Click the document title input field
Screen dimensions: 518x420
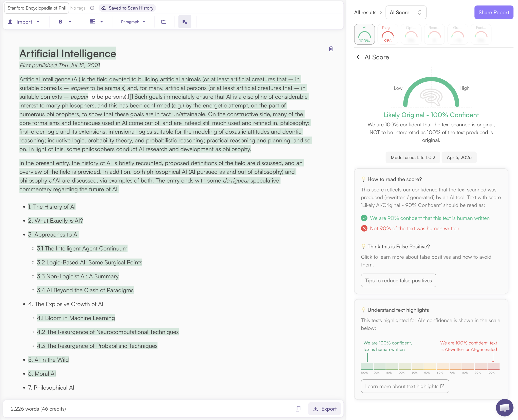[37, 8]
